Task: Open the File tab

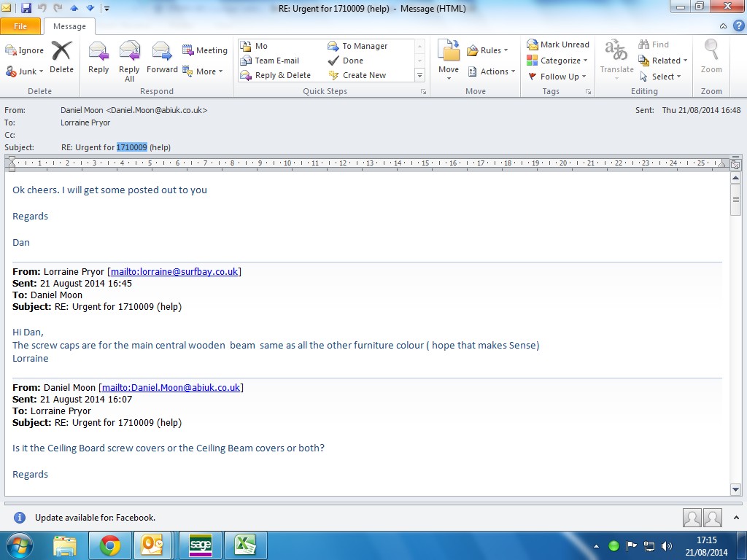Action: (20, 26)
